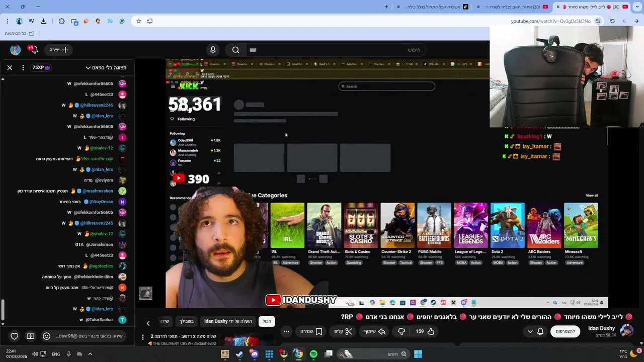Open the YouTube notifications bell
The height and width of the screenshot is (362, 644).
[33, 50]
